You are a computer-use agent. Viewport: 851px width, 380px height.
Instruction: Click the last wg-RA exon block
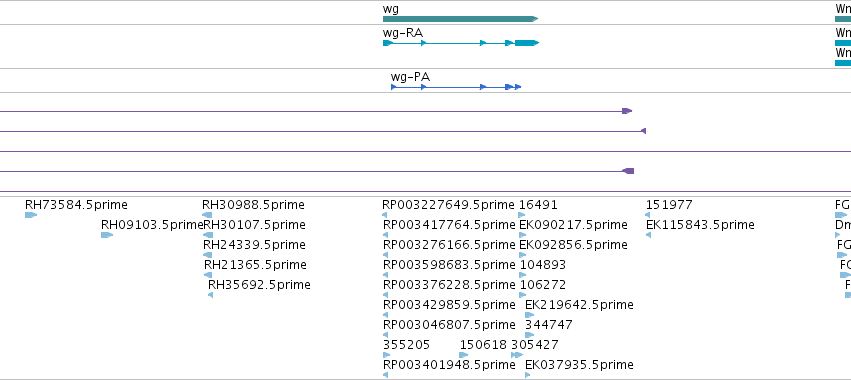pyautogui.click(x=526, y=43)
